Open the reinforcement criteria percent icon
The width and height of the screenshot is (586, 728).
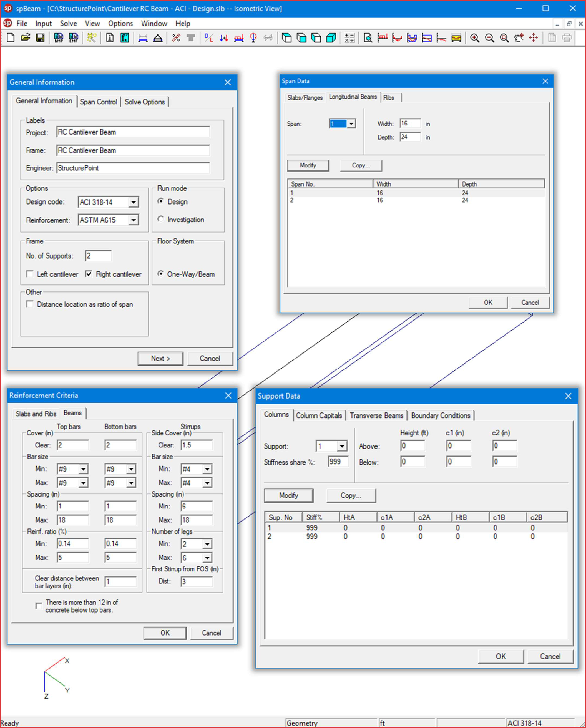176,37
